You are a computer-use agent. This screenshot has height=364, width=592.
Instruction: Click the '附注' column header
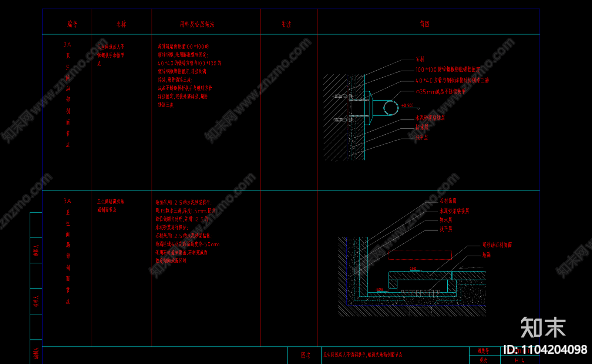point(286,24)
